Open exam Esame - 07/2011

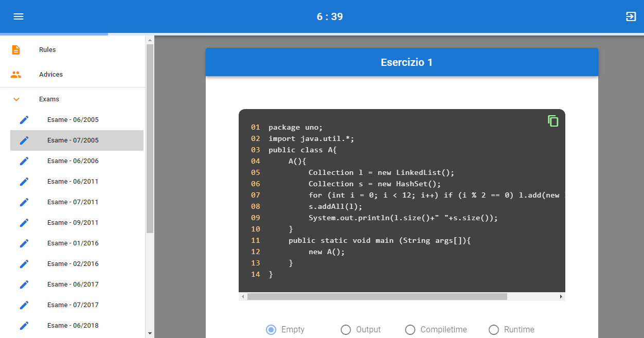click(77, 202)
